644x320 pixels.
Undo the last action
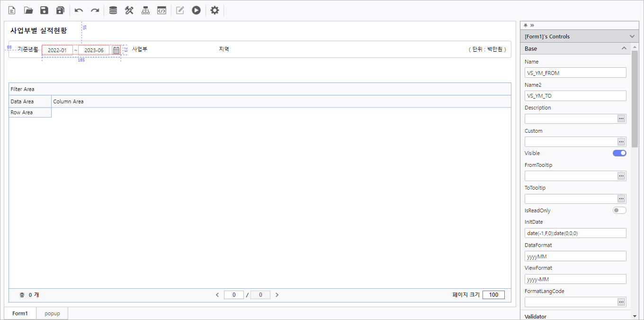coord(79,10)
